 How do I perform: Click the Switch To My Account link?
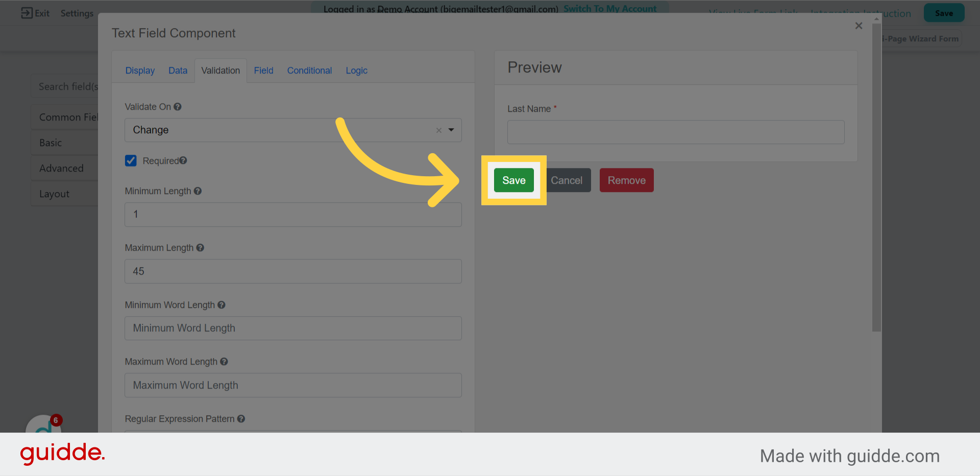(x=610, y=9)
